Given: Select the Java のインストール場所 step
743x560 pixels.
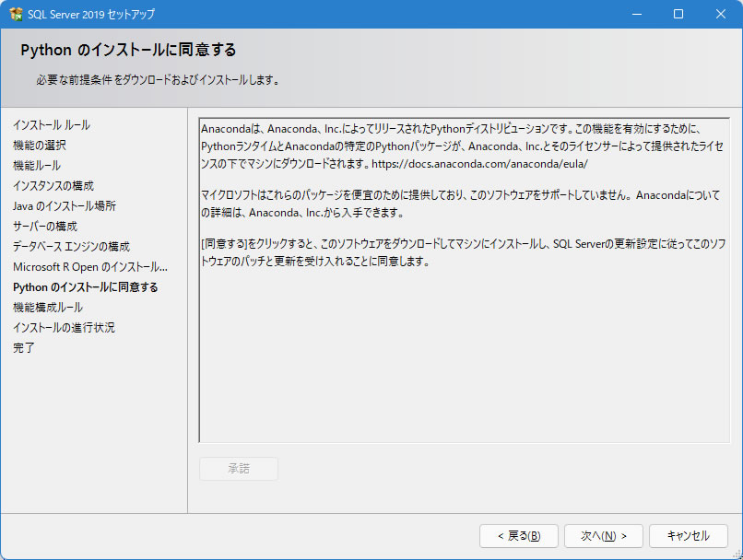Looking at the screenshot, I should [x=65, y=206].
